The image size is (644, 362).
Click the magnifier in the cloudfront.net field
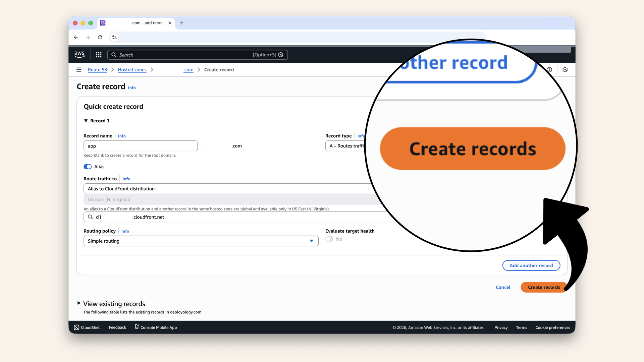(x=91, y=217)
